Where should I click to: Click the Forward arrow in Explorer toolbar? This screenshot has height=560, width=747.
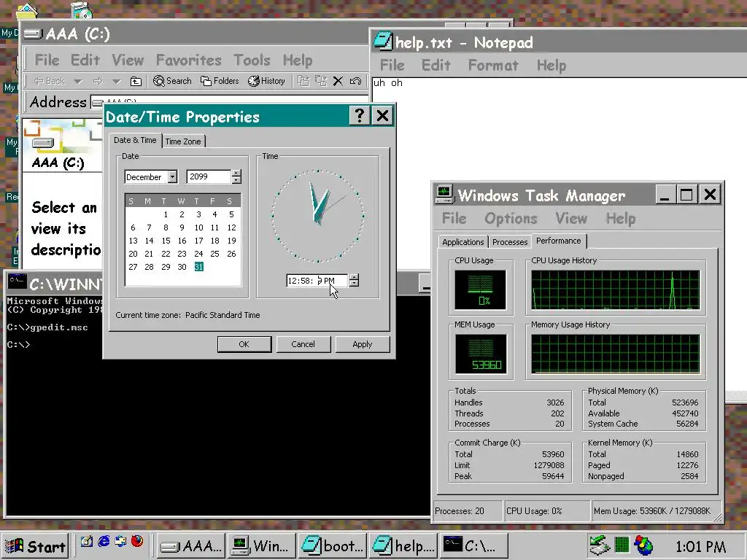[x=98, y=82]
